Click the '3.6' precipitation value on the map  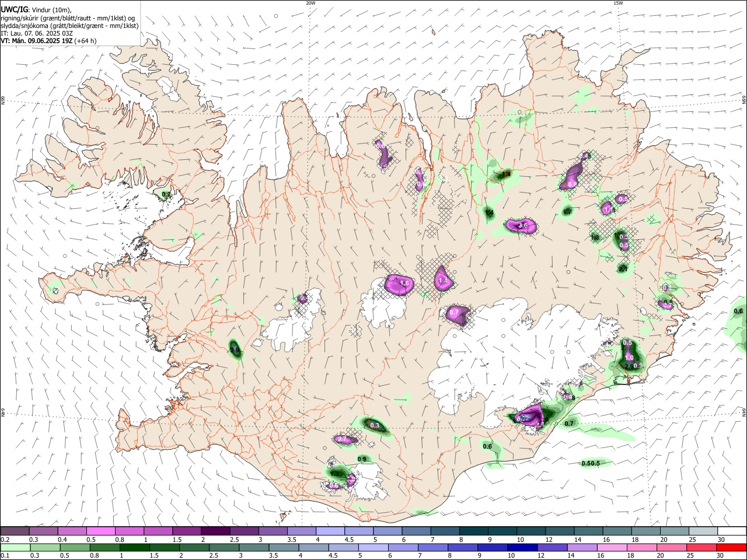pos(523,225)
